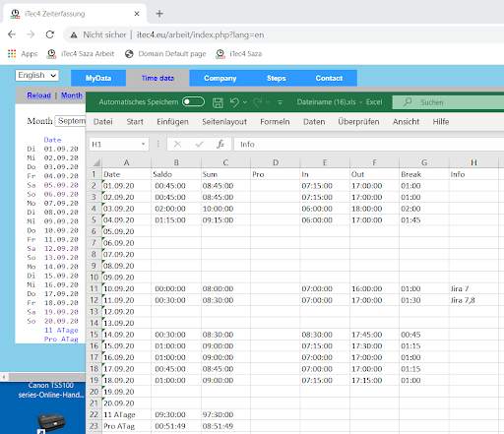Image resolution: width=504 pixels, height=434 pixels.
Task: Select column G header
Action: point(424,162)
